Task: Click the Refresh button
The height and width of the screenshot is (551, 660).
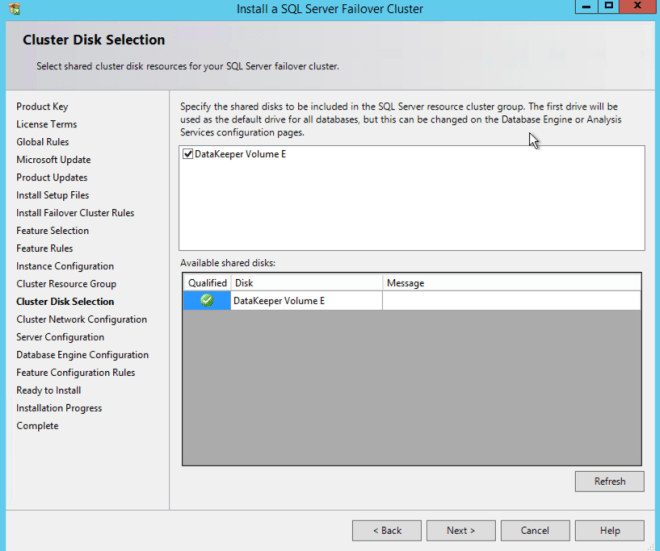Action: coord(609,481)
